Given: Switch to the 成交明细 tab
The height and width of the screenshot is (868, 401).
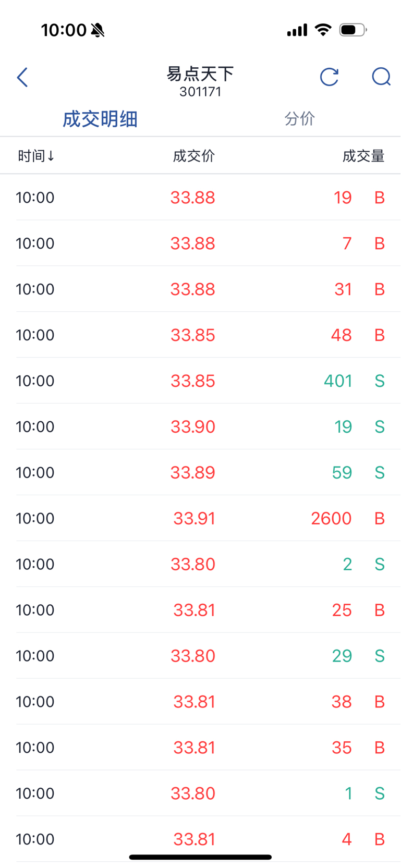Looking at the screenshot, I should point(100,119).
